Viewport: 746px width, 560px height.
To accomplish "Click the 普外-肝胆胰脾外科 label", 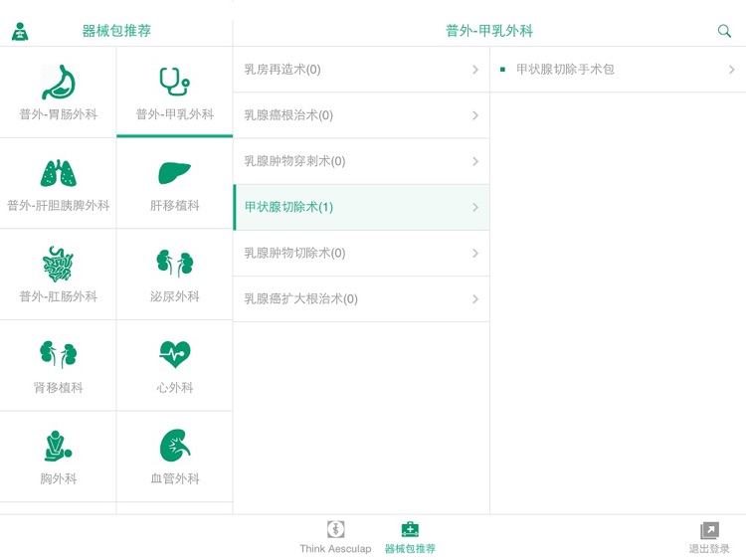I will click(x=59, y=206).
